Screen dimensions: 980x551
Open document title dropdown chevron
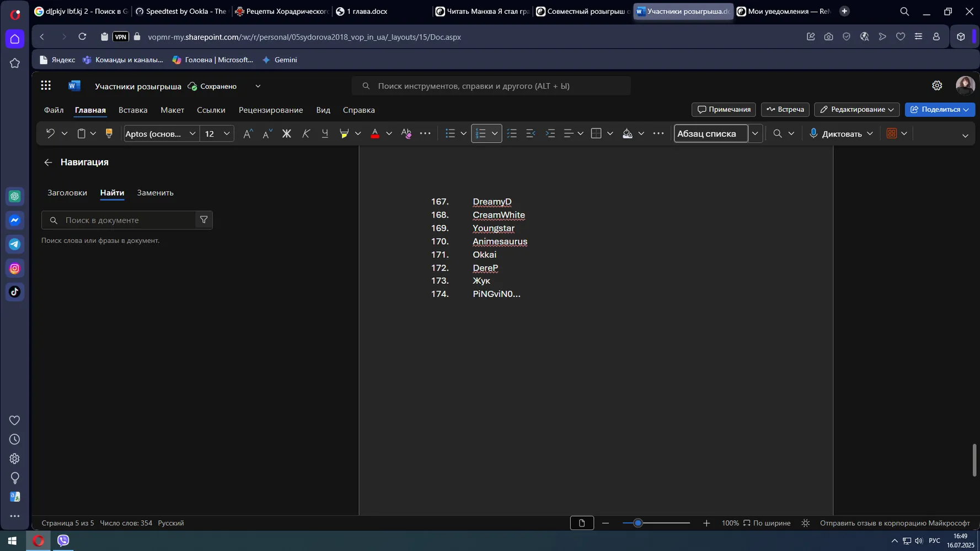[258, 86]
